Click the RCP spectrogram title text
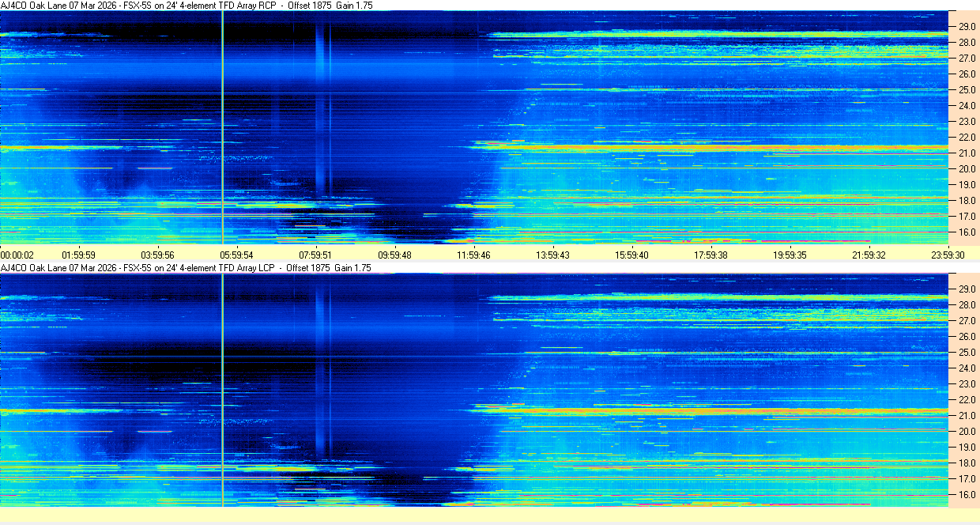This screenshot has width=980, height=525. (187, 6)
